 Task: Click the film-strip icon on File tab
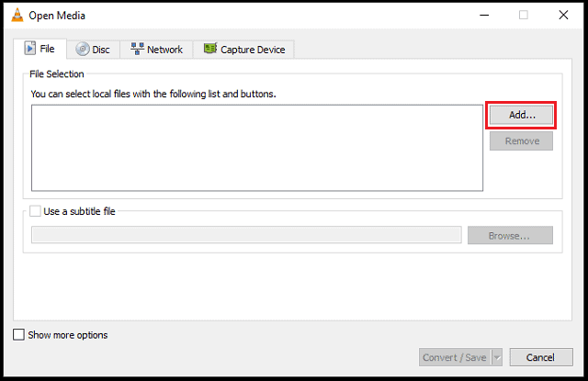click(30, 49)
